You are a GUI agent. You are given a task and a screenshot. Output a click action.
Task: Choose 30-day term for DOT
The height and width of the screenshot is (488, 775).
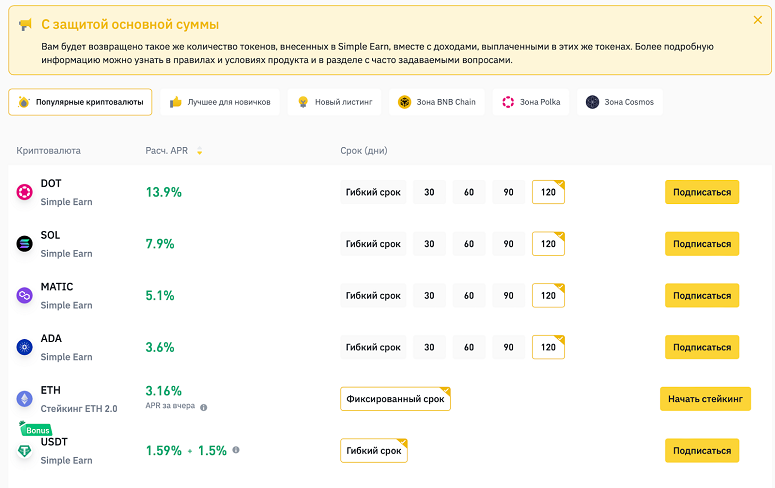430,192
